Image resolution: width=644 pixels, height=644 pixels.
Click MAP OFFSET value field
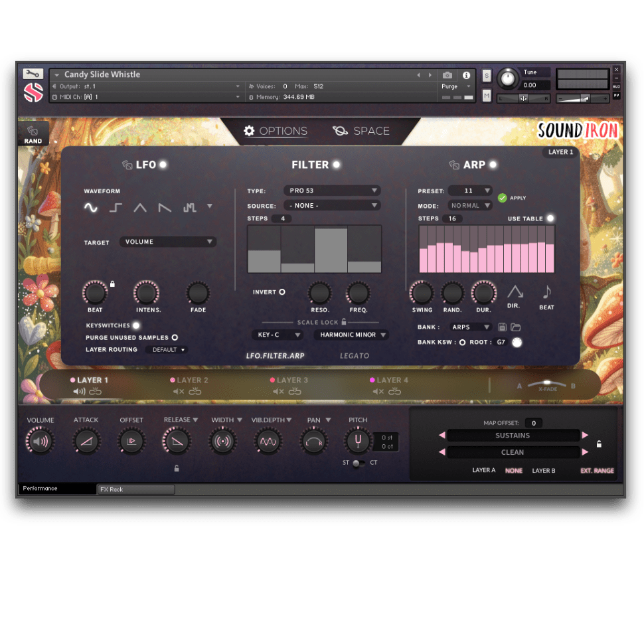[x=534, y=424]
